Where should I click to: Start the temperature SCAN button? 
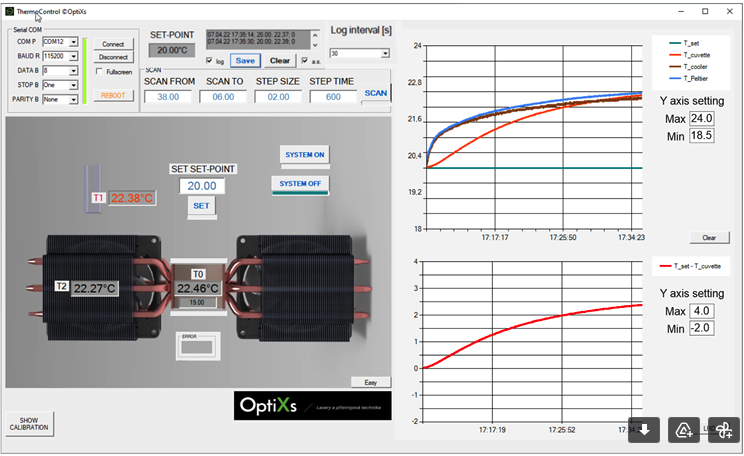point(375,92)
